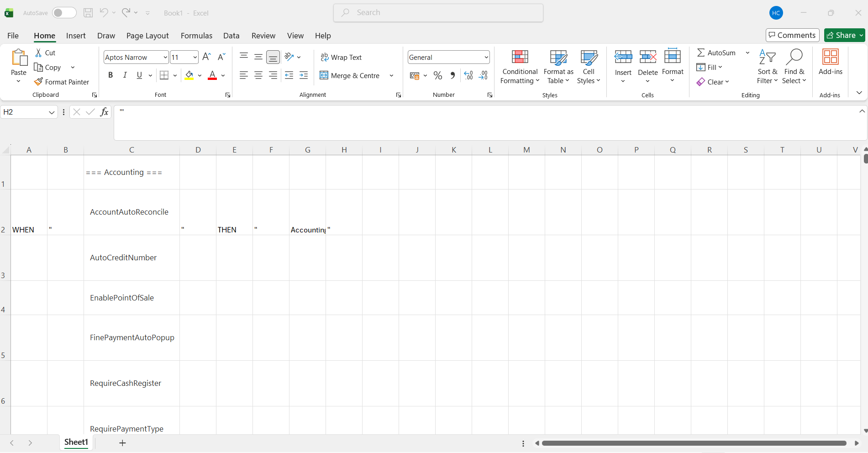Image resolution: width=868 pixels, height=453 pixels.
Task: Increase font size with the A icon
Action: pos(206,57)
